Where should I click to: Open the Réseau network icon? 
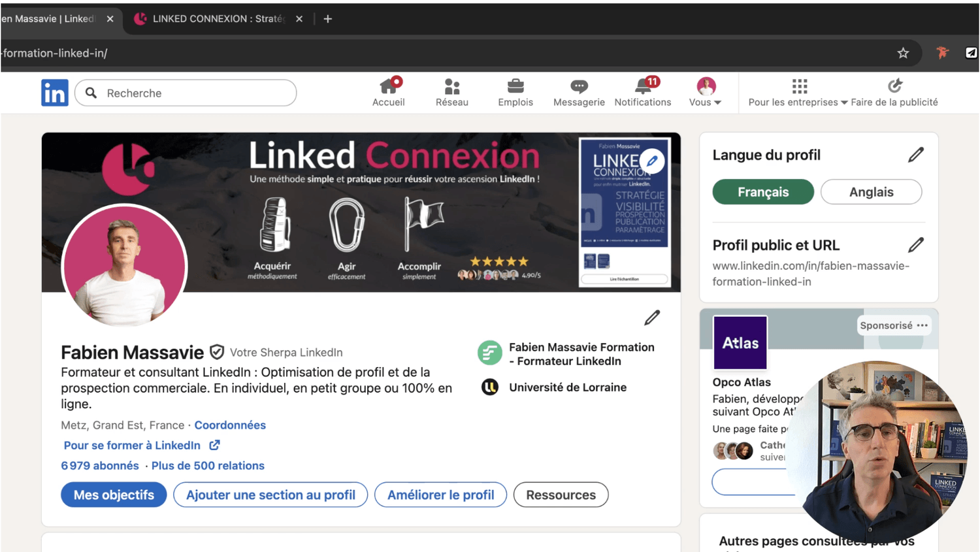(x=452, y=86)
